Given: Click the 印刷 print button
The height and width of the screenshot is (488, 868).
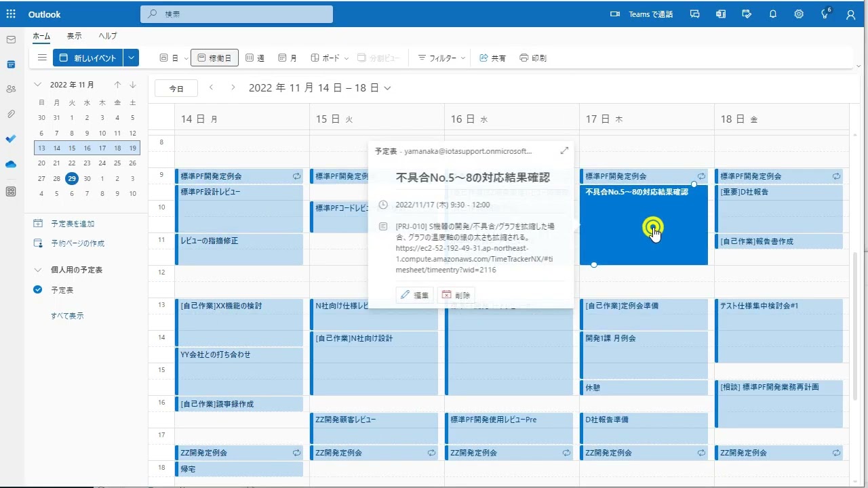Looking at the screenshot, I should coord(533,58).
